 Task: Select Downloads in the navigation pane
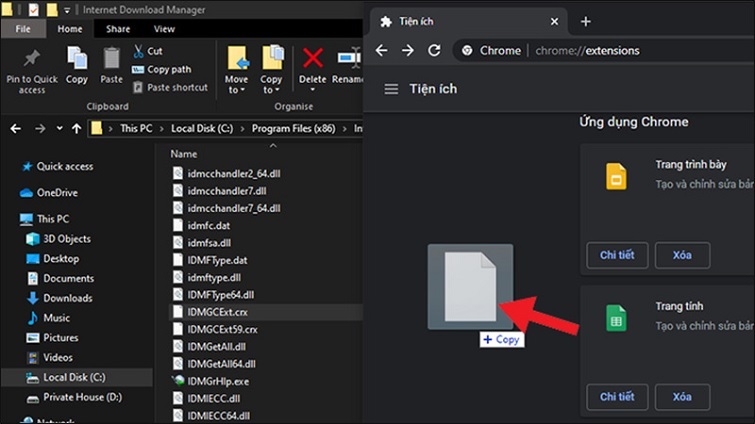point(67,298)
